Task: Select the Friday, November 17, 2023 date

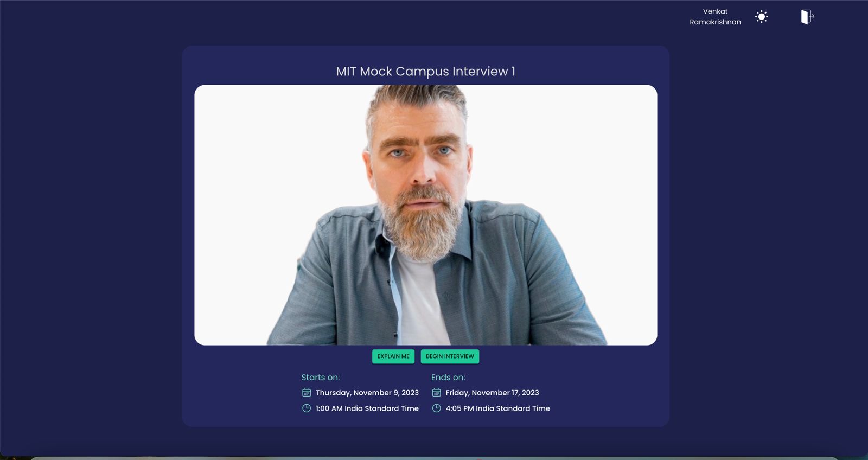Action: [x=493, y=393]
